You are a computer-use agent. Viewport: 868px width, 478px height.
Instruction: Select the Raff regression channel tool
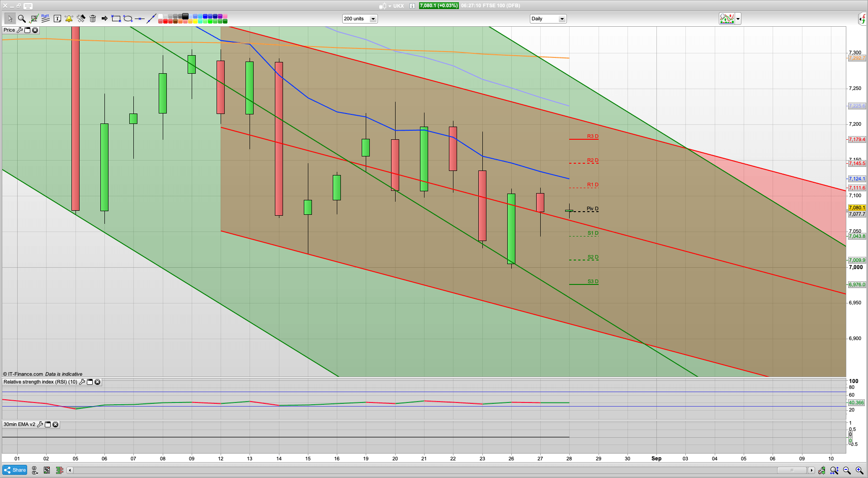click(45, 19)
